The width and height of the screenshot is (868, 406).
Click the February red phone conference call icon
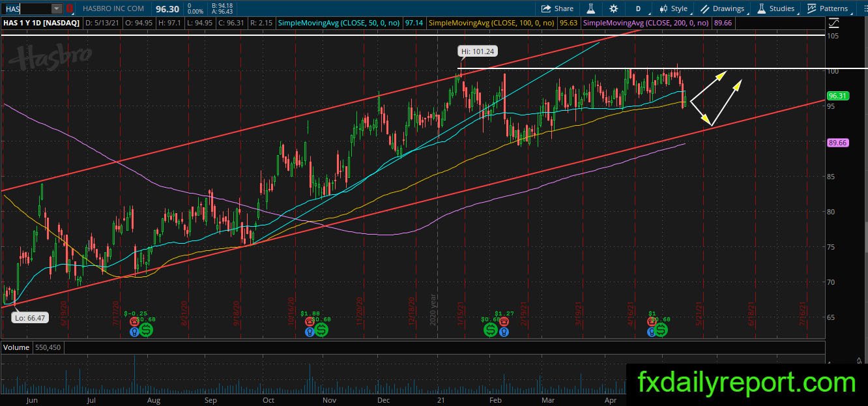click(502, 321)
